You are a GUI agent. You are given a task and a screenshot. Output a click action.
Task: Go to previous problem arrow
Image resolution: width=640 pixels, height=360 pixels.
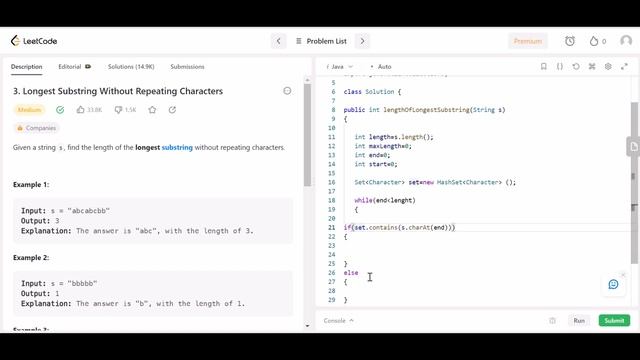278,41
